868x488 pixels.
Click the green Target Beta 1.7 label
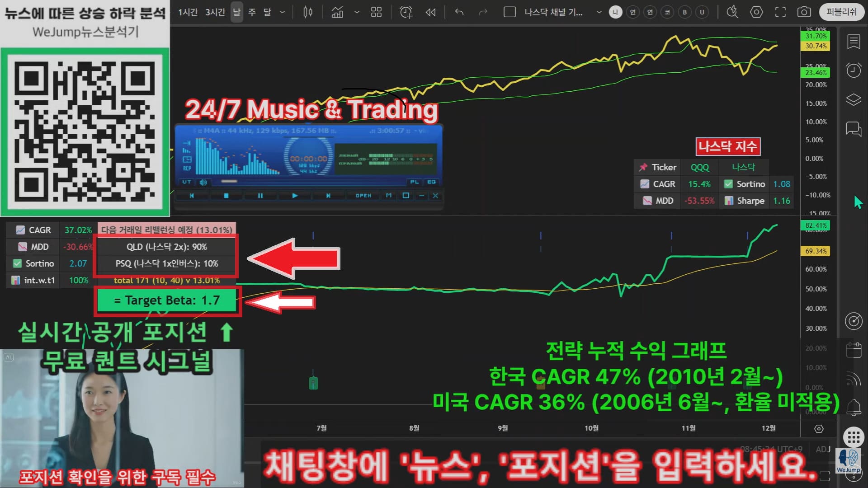coord(167,300)
